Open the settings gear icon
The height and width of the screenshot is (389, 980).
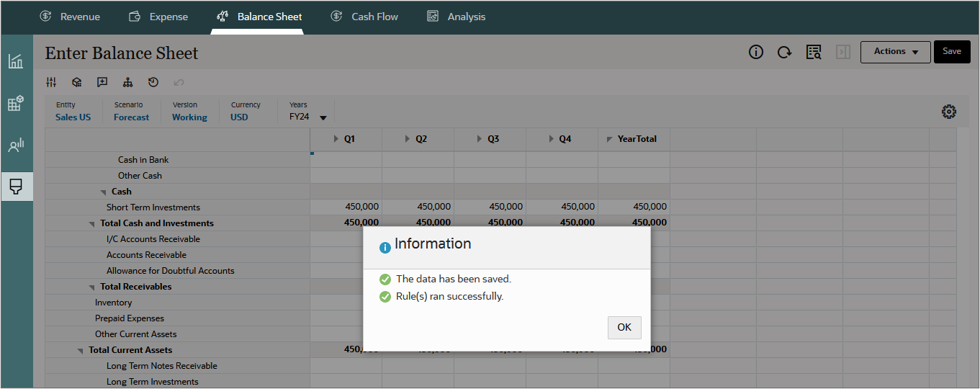coord(949,112)
